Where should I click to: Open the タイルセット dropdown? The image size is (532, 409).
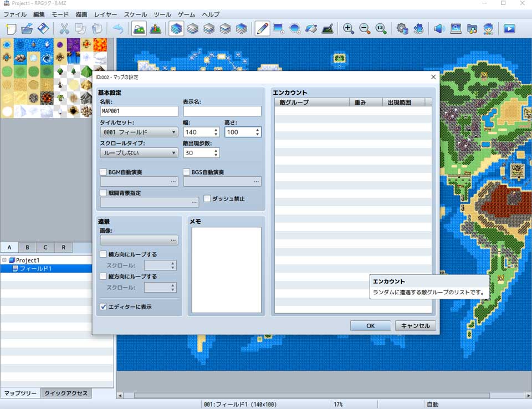pyautogui.click(x=139, y=132)
